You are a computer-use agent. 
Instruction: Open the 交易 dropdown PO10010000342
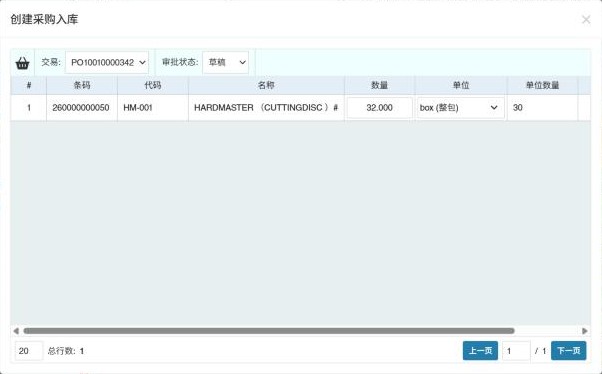coord(107,62)
